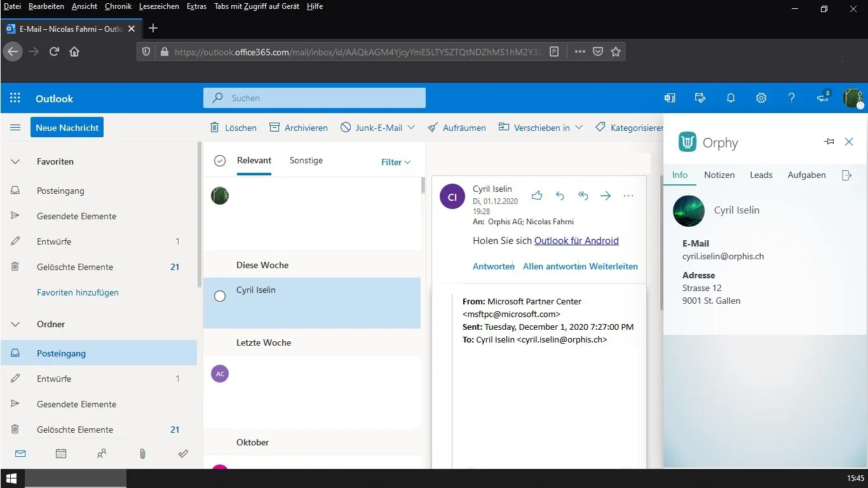Click the Antworten link
Viewport: 868px width, 488px height.
click(x=494, y=266)
